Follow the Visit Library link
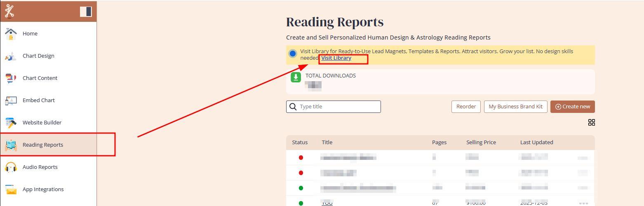Image resolution: width=644 pixels, height=206 pixels. [336, 58]
